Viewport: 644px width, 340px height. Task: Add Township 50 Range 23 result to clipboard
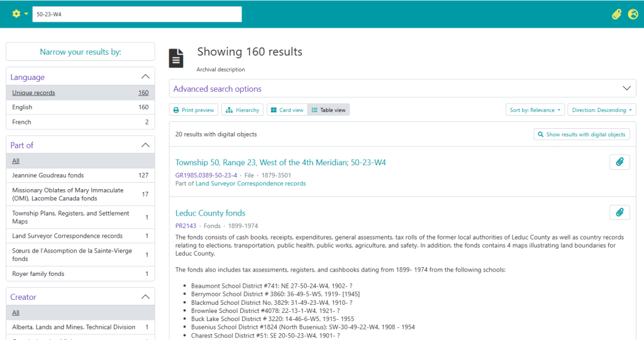619,162
